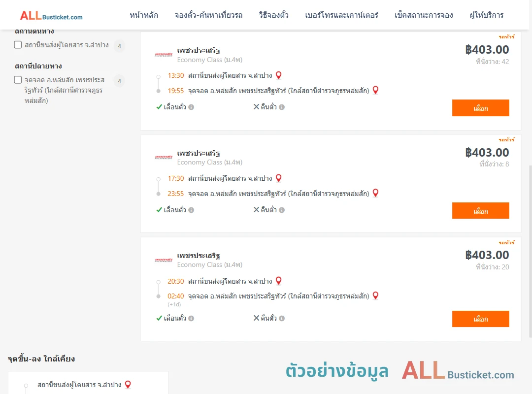
Task: Click สถานีปลายทาง filter heading
Action: tap(38, 66)
